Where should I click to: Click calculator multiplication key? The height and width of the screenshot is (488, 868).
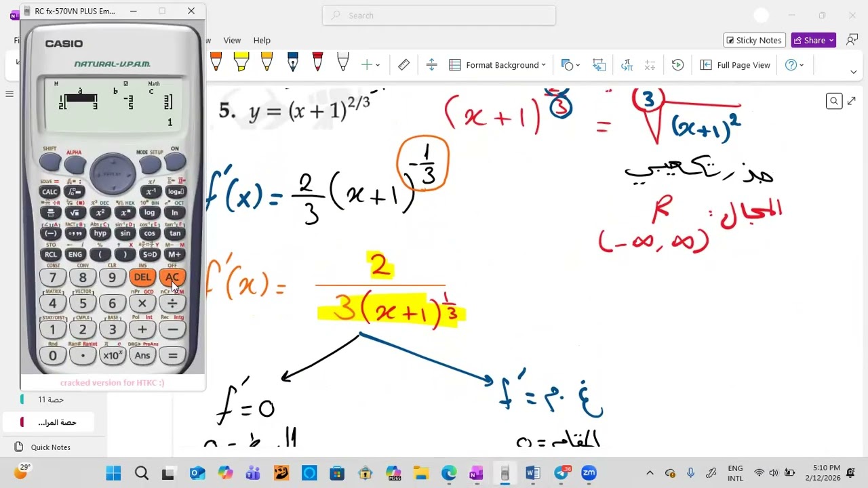click(x=142, y=304)
